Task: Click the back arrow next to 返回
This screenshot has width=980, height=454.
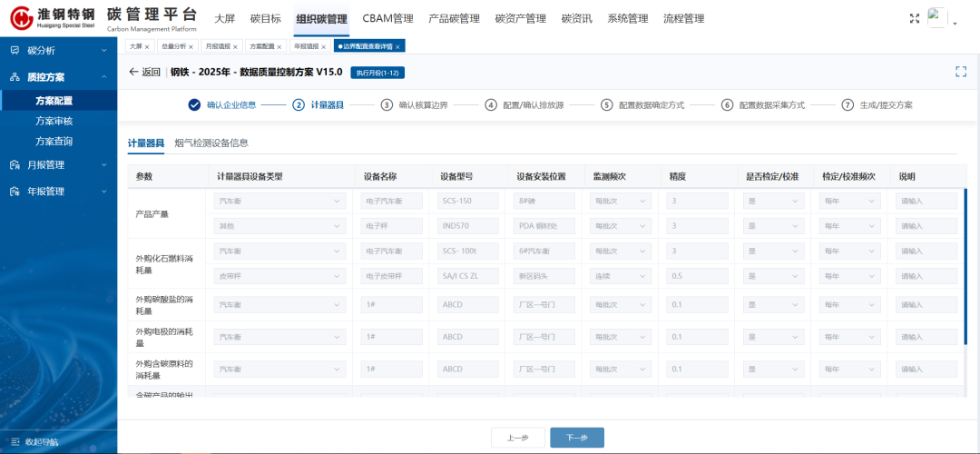Action: coord(133,72)
